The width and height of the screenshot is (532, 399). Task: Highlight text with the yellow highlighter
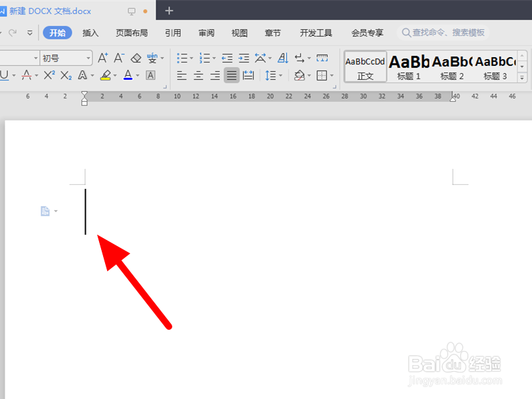(x=106, y=75)
